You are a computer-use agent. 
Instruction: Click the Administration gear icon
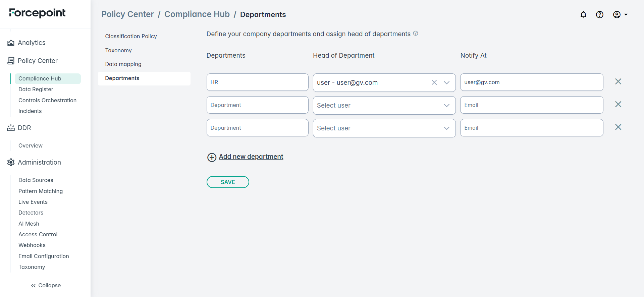click(x=11, y=162)
